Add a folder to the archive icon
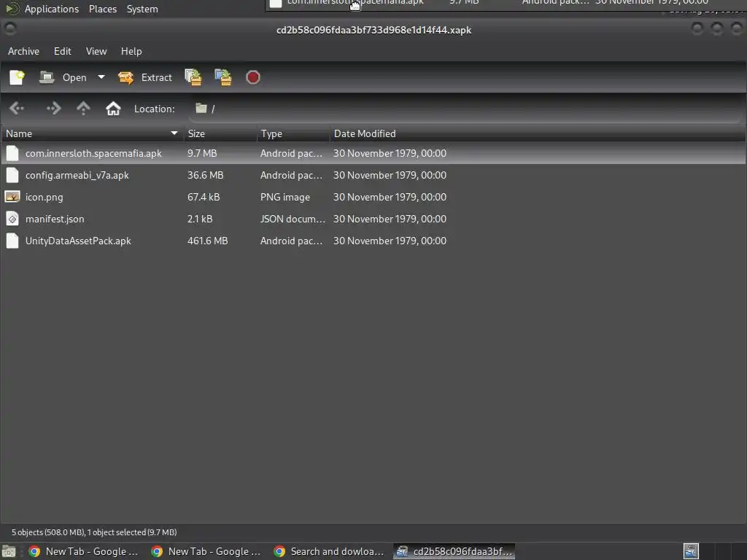 point(223,77)
